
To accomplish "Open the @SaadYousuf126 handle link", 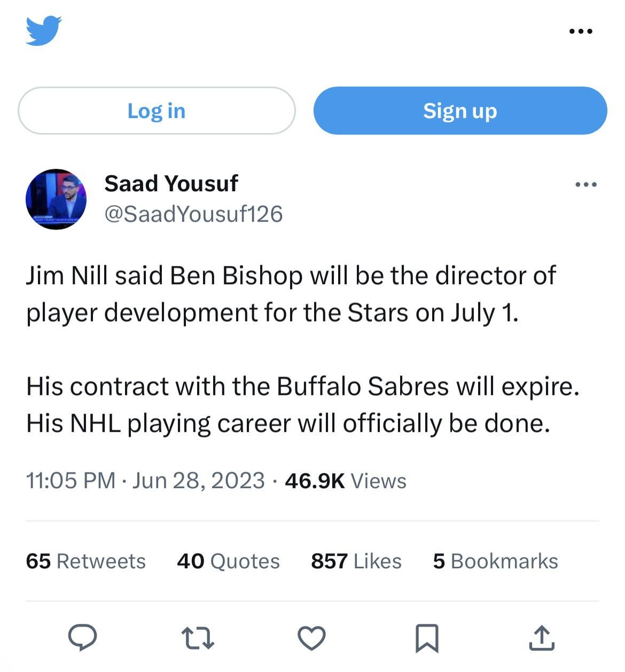I will 193,214.
